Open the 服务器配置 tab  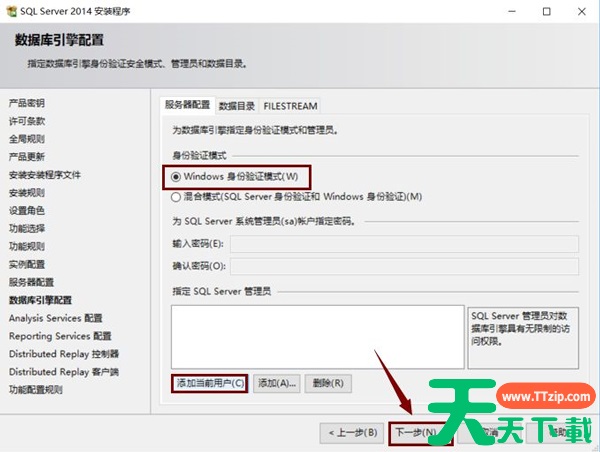point(188,104)
